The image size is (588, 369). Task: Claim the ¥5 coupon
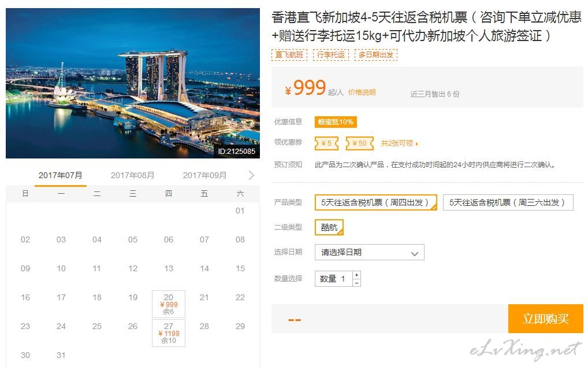pyautogui.click(x=326, y=143)
